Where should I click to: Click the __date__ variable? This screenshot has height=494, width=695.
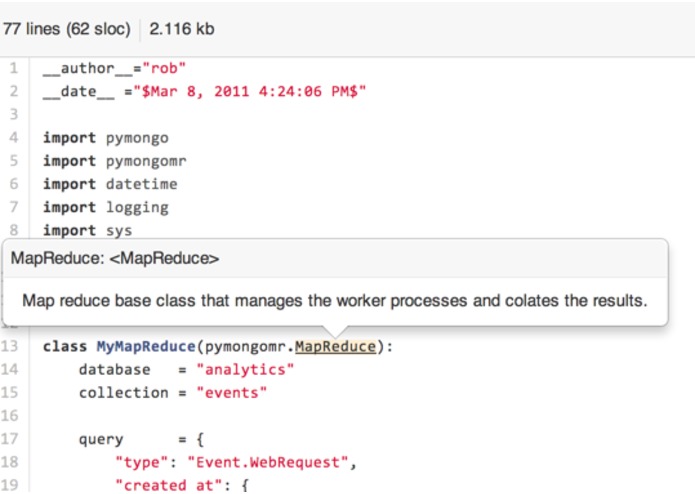[x=78, y=92]
